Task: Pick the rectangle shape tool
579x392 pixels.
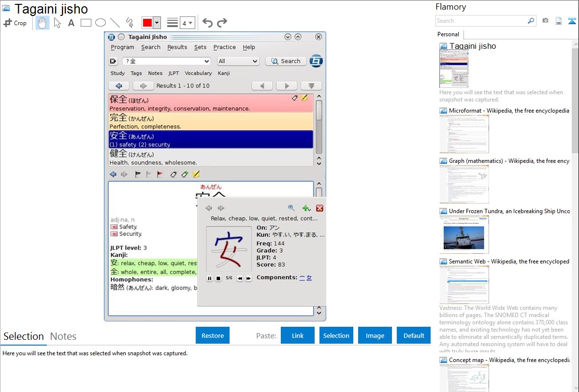Action: [86, 23]
